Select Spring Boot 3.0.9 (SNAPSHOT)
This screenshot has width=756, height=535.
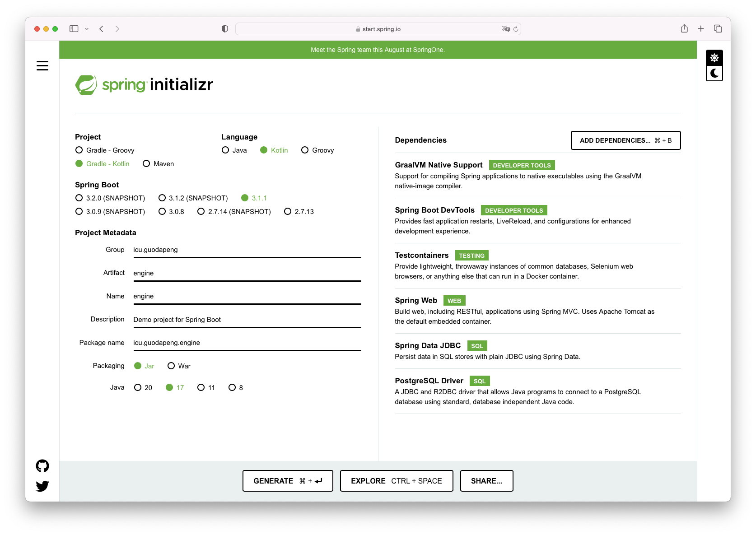(x=110, y=212)
